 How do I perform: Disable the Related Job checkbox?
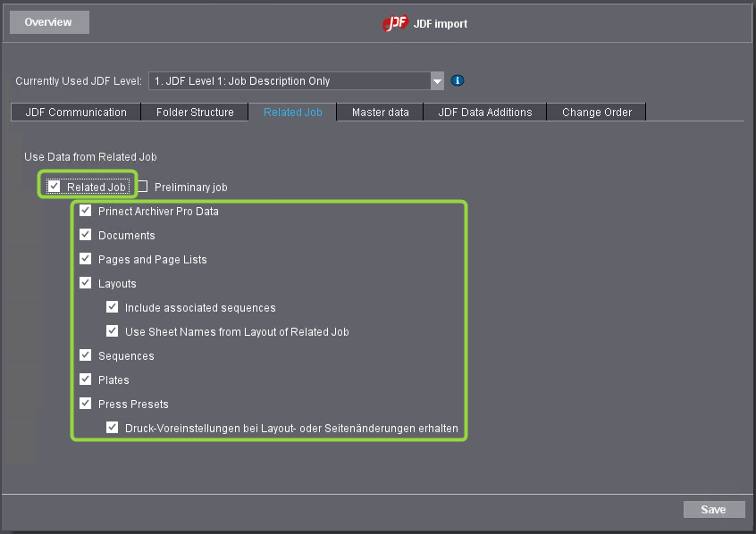(54, 187)
